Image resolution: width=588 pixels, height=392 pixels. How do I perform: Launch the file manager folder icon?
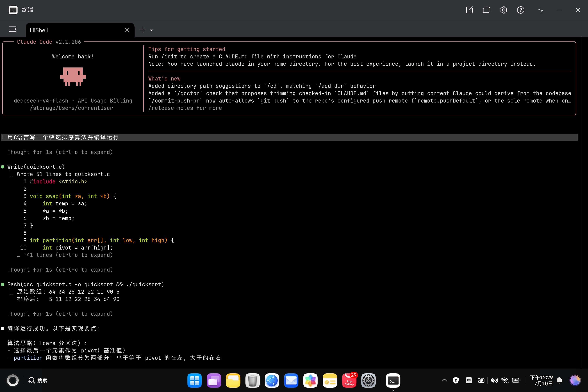[233, 380]
